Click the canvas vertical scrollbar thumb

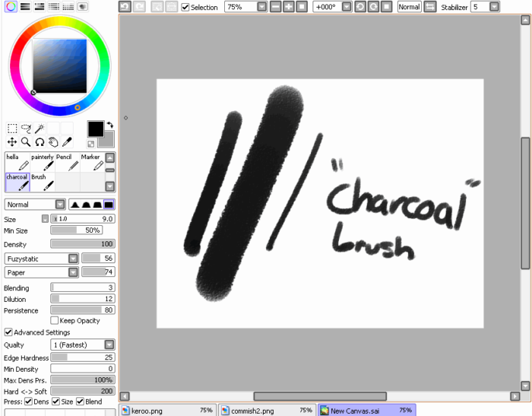point(525,203)
